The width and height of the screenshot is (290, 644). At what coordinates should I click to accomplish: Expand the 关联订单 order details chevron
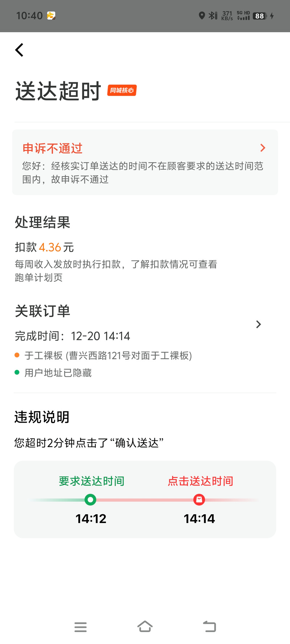coord(258,324)
